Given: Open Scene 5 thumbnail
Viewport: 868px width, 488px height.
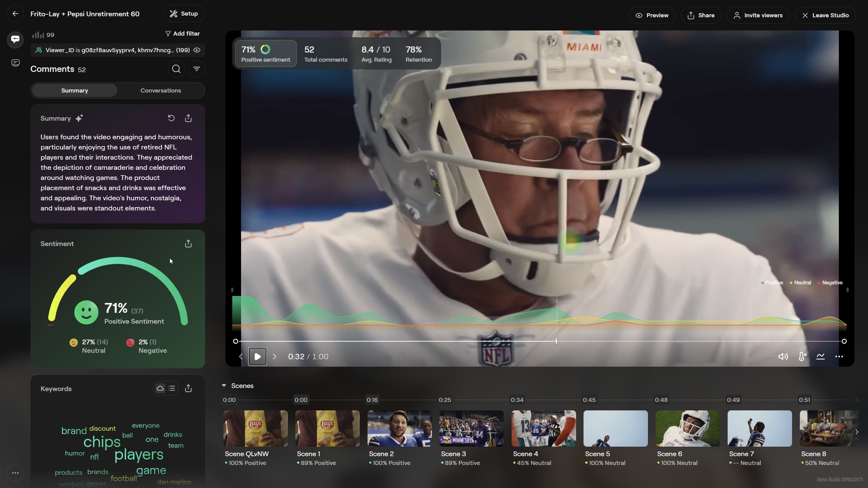Looking at the screenshot, I should pos(616,428).
